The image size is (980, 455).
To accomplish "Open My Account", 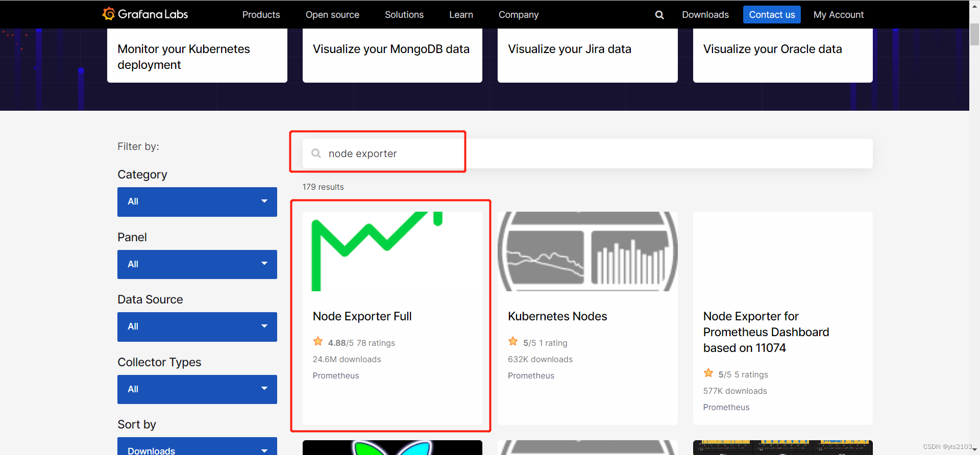I will 839,15.
